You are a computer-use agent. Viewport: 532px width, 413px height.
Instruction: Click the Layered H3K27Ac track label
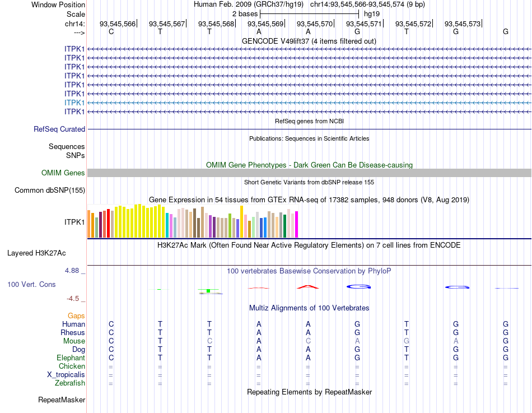pyautogui.click(x=36, y=253)
